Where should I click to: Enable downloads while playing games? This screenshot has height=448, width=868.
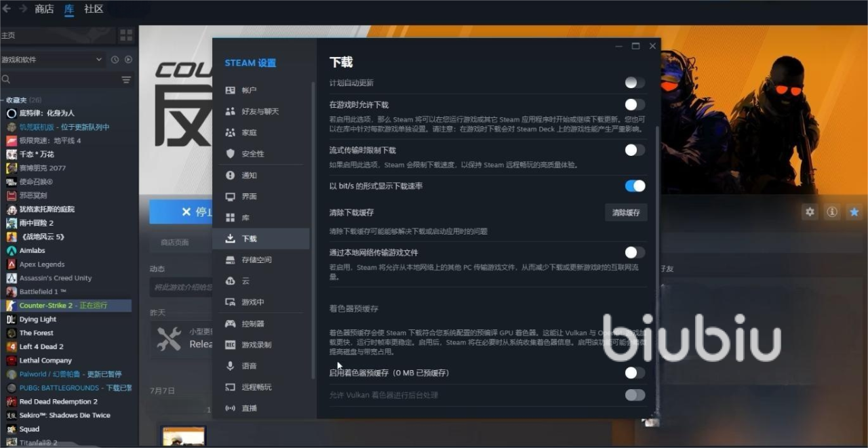click(x=635, y=104)
